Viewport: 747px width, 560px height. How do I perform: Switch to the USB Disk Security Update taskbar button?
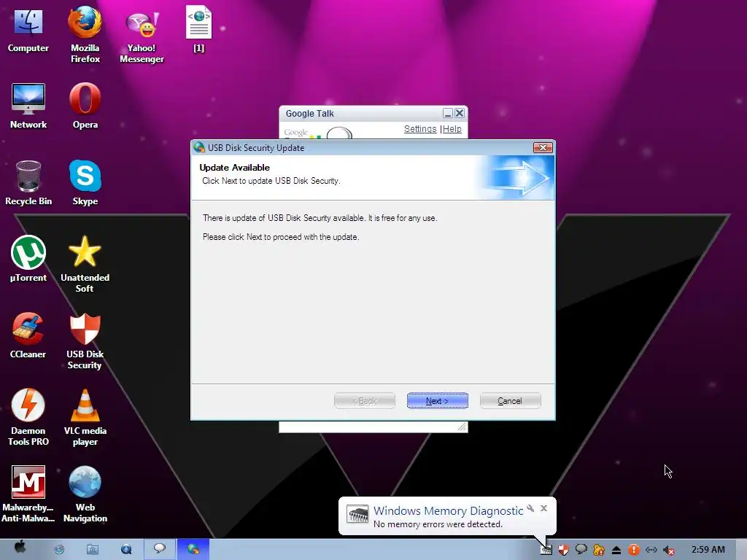point(193,549)
